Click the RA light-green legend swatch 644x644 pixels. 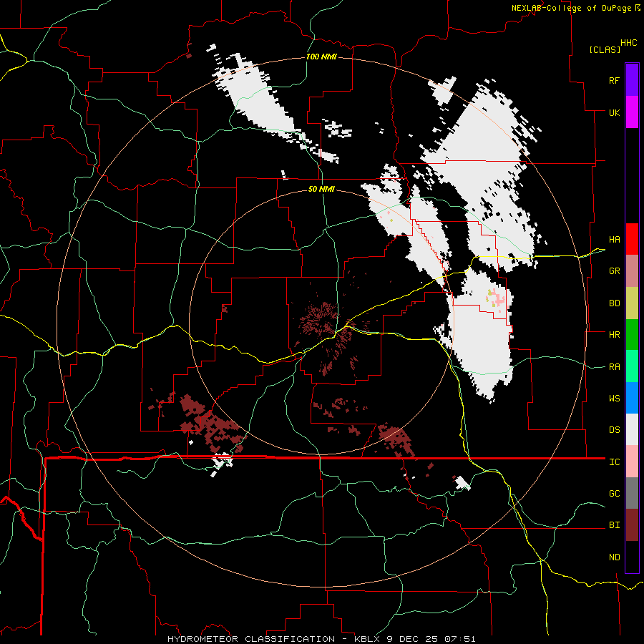pyautogui.click(x=632, y=366)
